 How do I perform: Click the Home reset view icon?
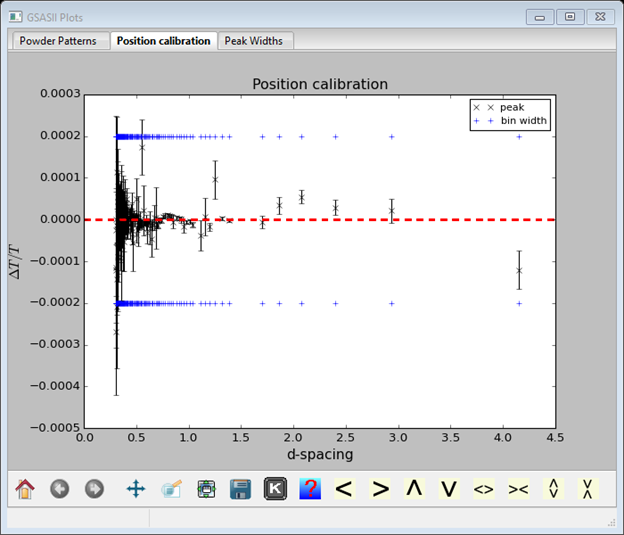pyautogui.click(x=25, y=489)
